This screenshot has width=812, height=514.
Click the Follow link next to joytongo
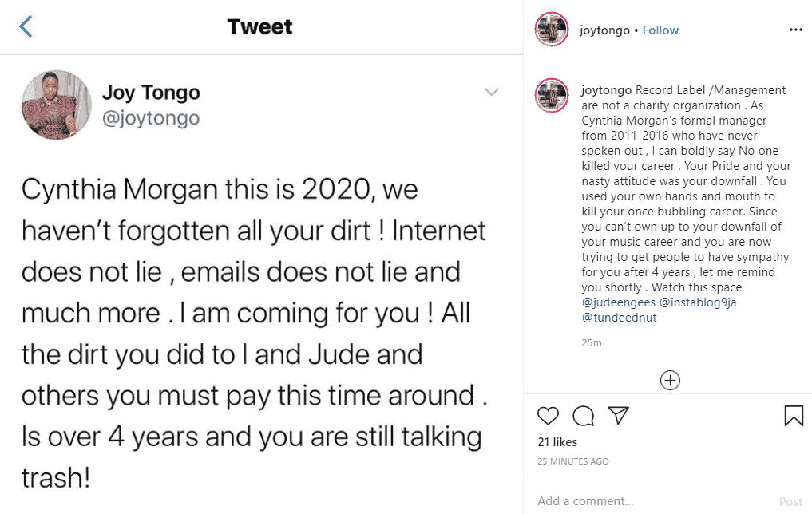coord(660,30)
